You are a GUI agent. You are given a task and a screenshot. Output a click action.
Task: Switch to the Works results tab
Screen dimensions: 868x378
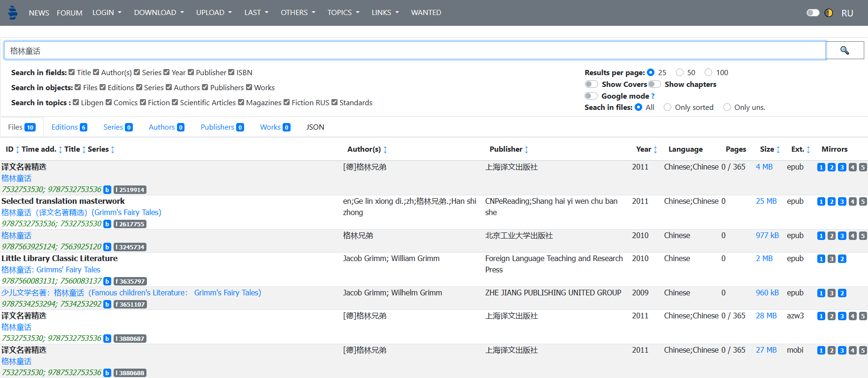276,127
